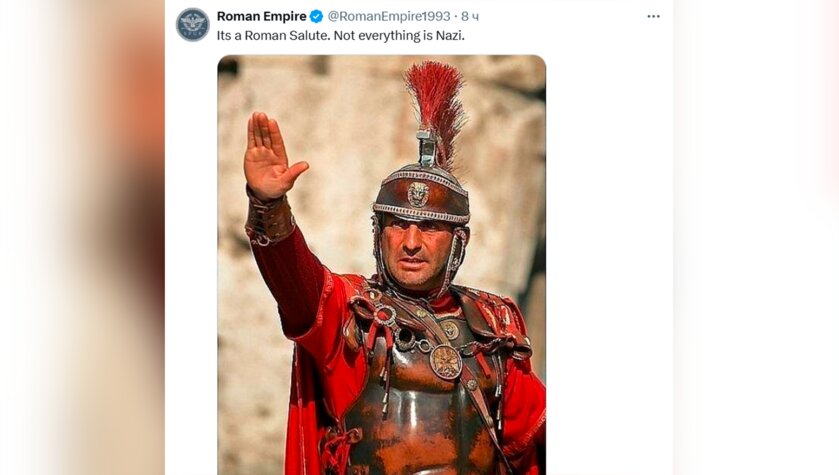839x475 pixels.
Task: Click the blue verified badge
Action: click(316, 16)
